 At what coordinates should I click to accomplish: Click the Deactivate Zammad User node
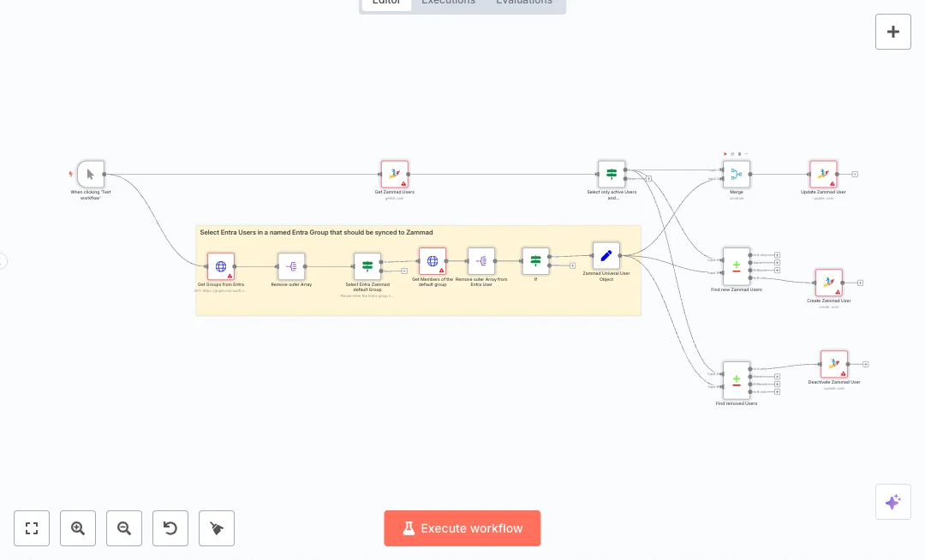834,364
